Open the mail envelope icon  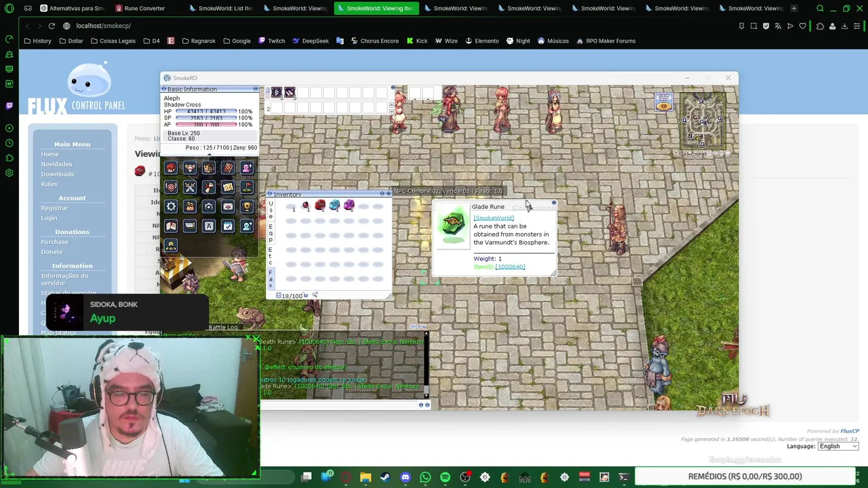(x=228, y=207)
